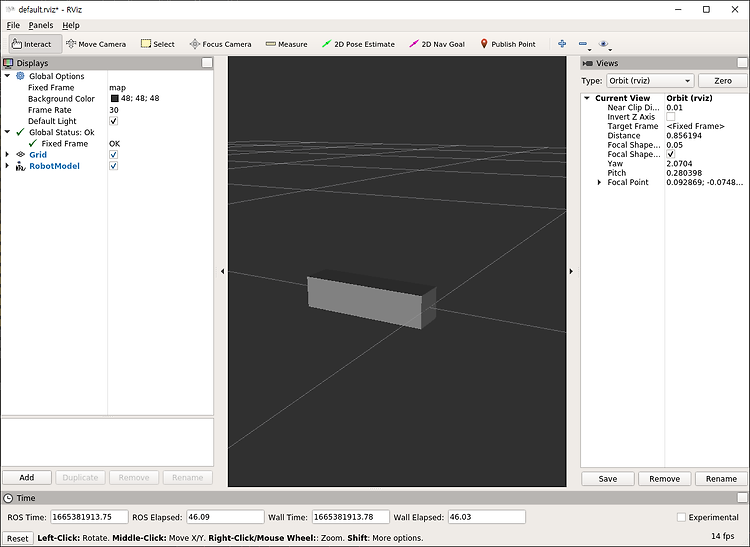Viewport: 750px width, 547px height.
Task: Expand the Grid display properties
Action: 7,154
